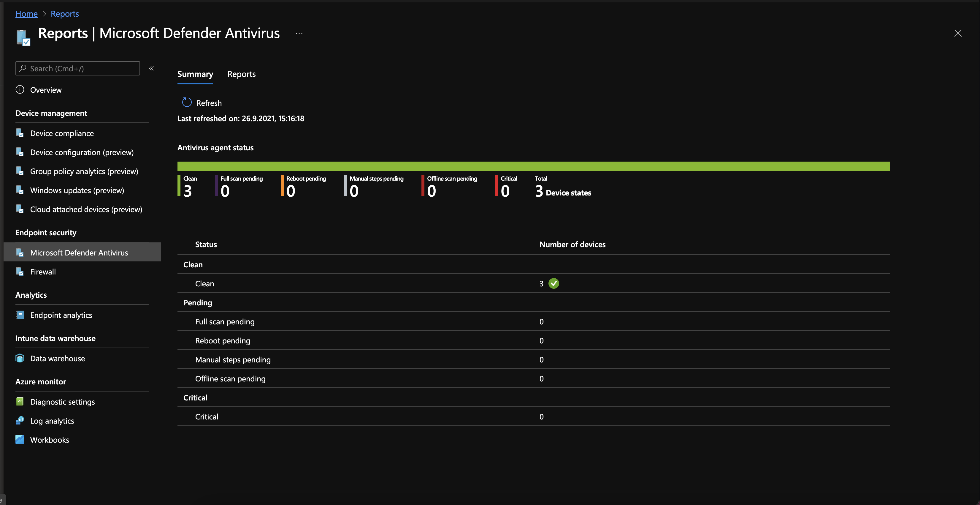Select the Clean sub-row in table
This screenshot has width=980, height=505.
coord(533,283)
